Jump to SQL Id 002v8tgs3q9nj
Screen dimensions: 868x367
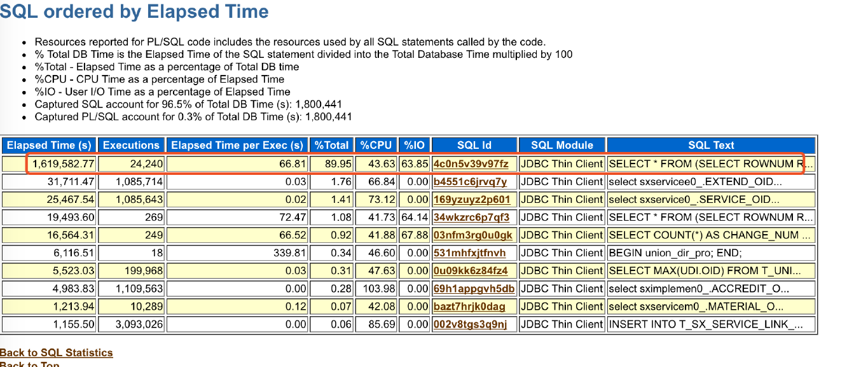[471, 324]
